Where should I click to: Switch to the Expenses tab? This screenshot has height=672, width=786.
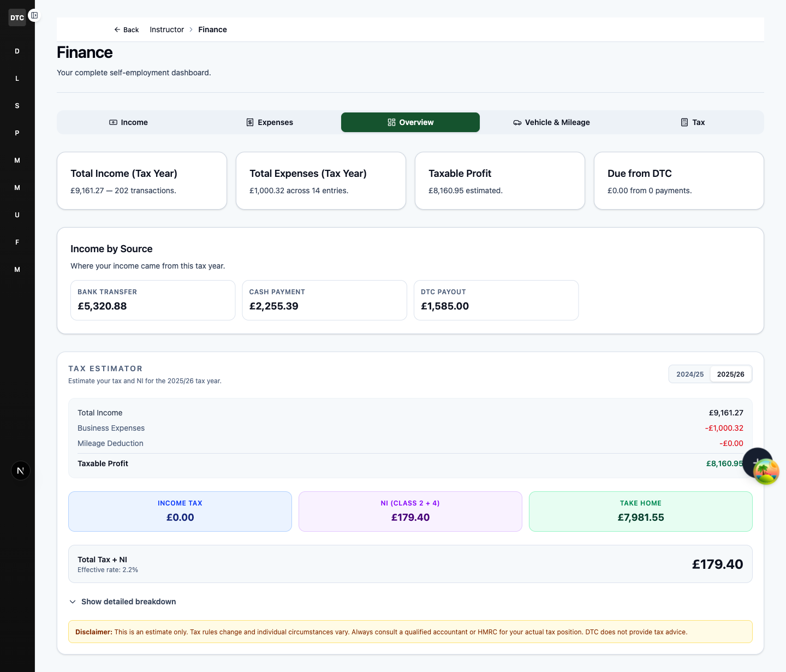(270, 122)
